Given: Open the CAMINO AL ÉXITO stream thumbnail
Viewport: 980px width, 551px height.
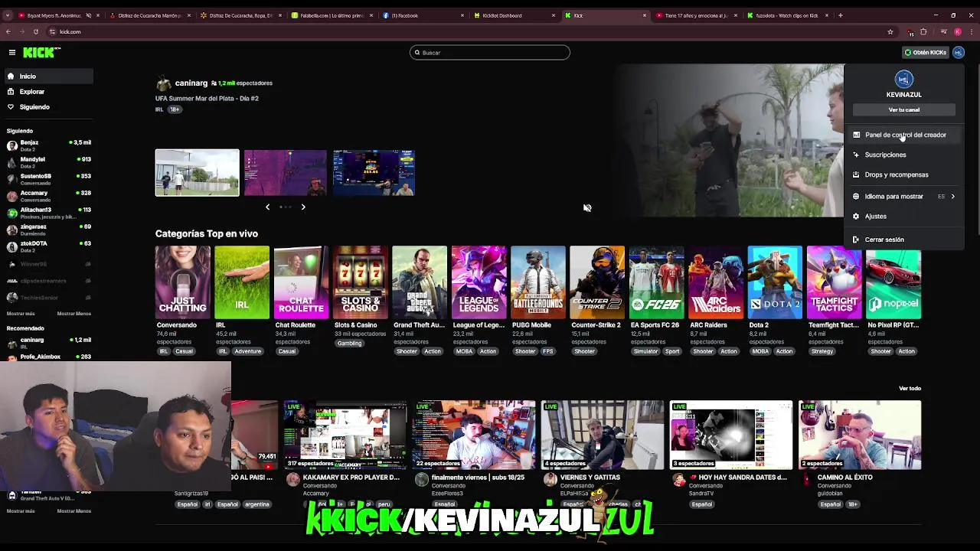Looking at the screenshot, I should 860,435.
